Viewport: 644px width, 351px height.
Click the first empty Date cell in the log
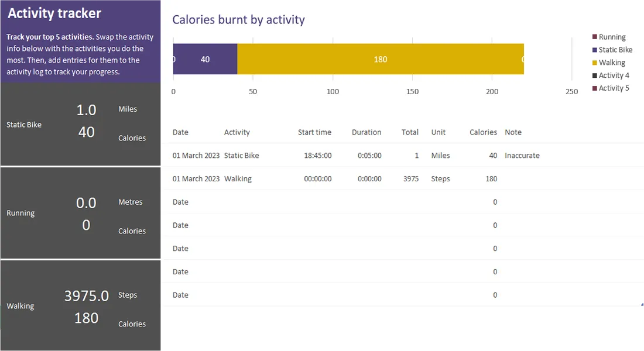(180, 202)
